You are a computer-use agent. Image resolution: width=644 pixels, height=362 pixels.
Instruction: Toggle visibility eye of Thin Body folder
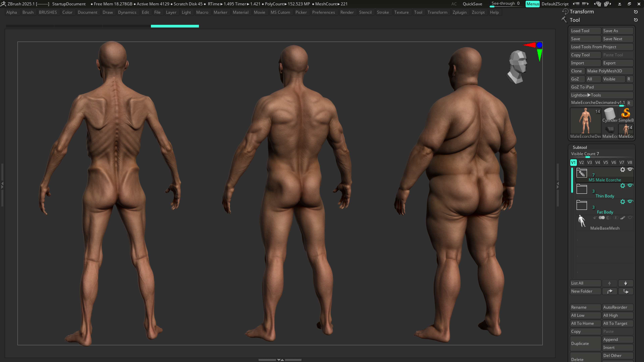tap(630, 185)
